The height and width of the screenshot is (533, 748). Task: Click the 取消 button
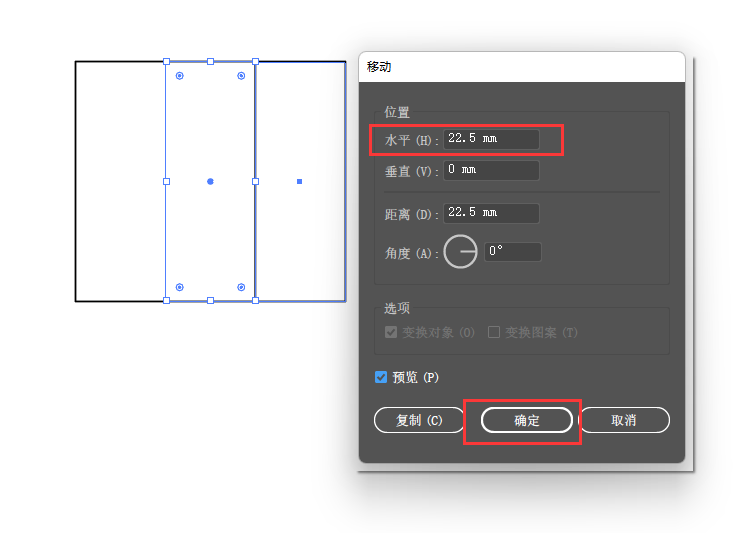(x=624, y=420)
